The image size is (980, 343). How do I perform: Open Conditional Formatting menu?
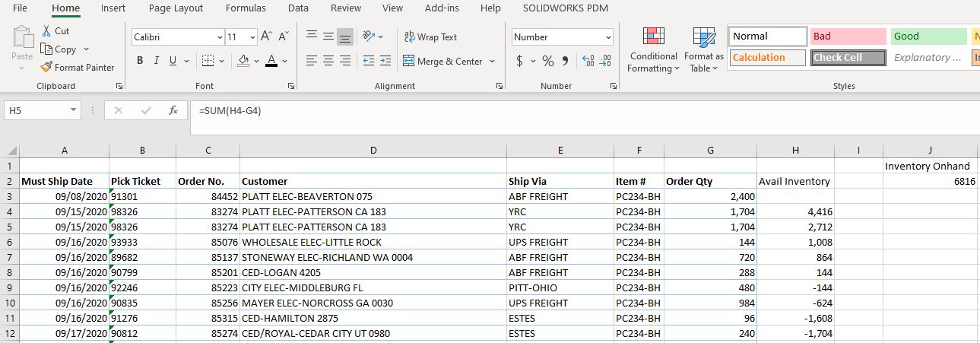[x=653, y=50]
